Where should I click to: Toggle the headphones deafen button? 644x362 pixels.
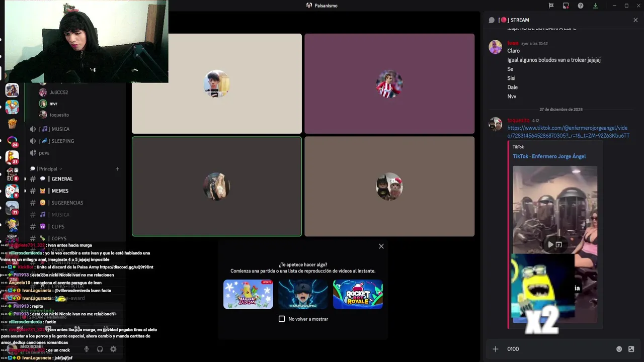coord(100,349)
